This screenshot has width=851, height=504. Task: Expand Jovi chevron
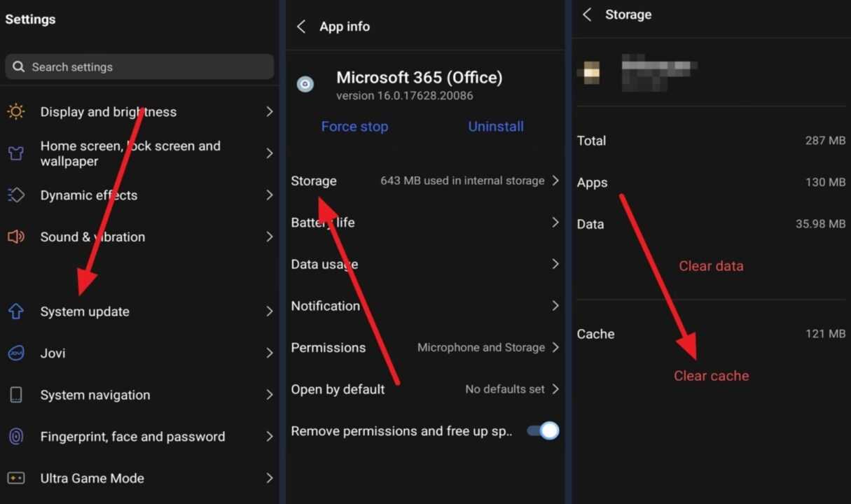click(270, 353)
